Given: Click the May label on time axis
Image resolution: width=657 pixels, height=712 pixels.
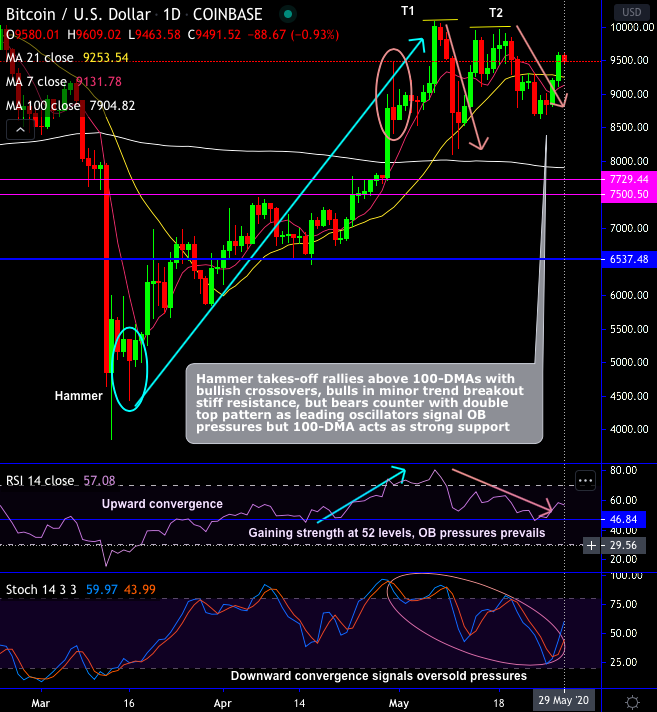Looking at the screenshot, I should point(399,703).
